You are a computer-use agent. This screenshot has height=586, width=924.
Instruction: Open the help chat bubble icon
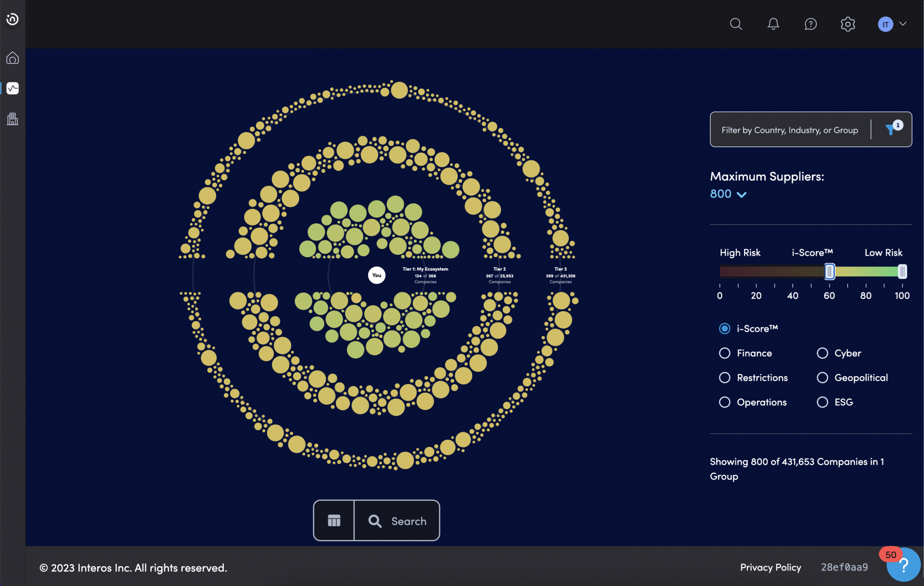coord(810,24)
